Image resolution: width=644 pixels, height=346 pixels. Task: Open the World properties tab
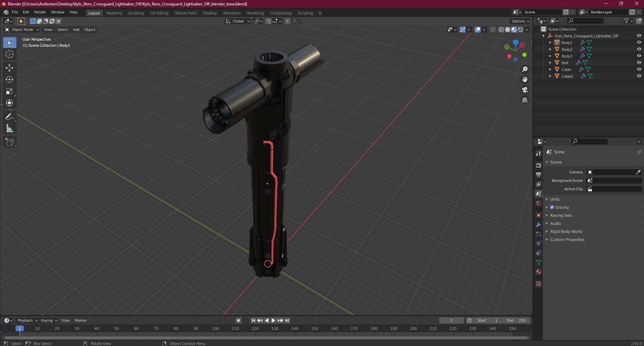[x=539, y=203]
